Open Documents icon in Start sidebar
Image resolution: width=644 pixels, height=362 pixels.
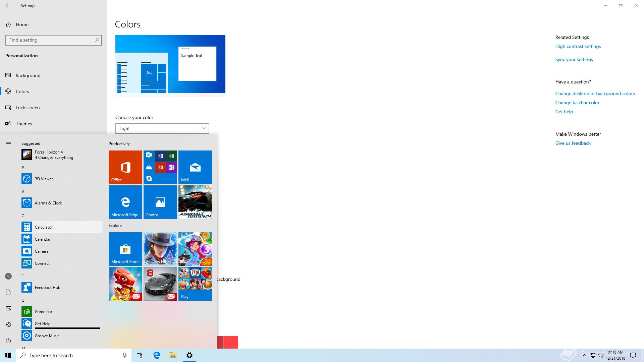click(8, 292)
